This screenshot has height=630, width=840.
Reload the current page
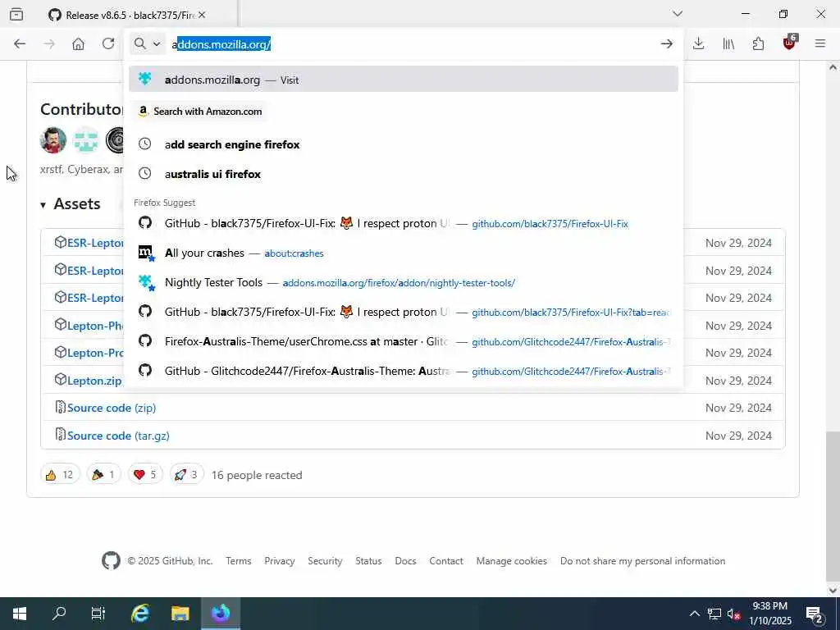[108, 44]
